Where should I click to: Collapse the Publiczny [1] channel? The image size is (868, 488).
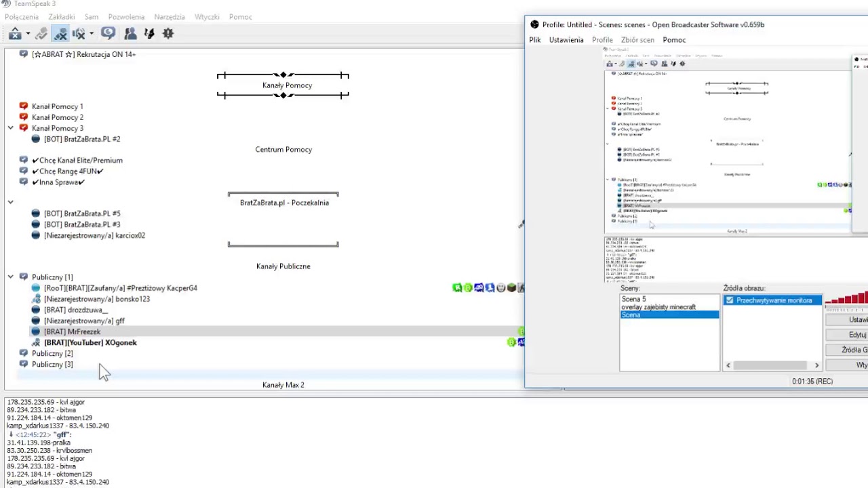point(11,277)
